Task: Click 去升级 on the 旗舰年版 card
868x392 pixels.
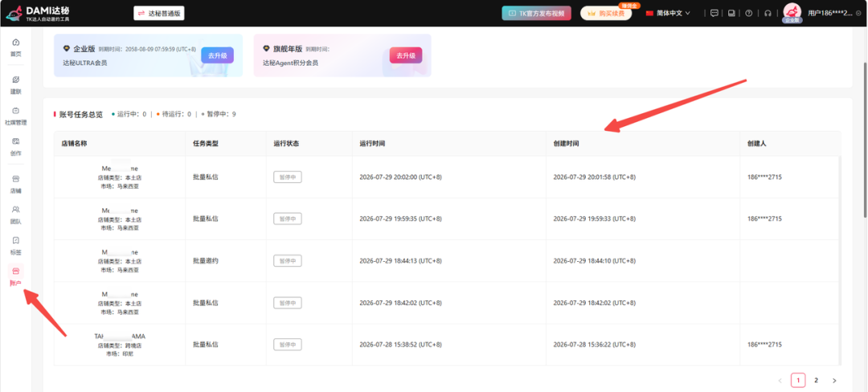Action: coord(406,55)
